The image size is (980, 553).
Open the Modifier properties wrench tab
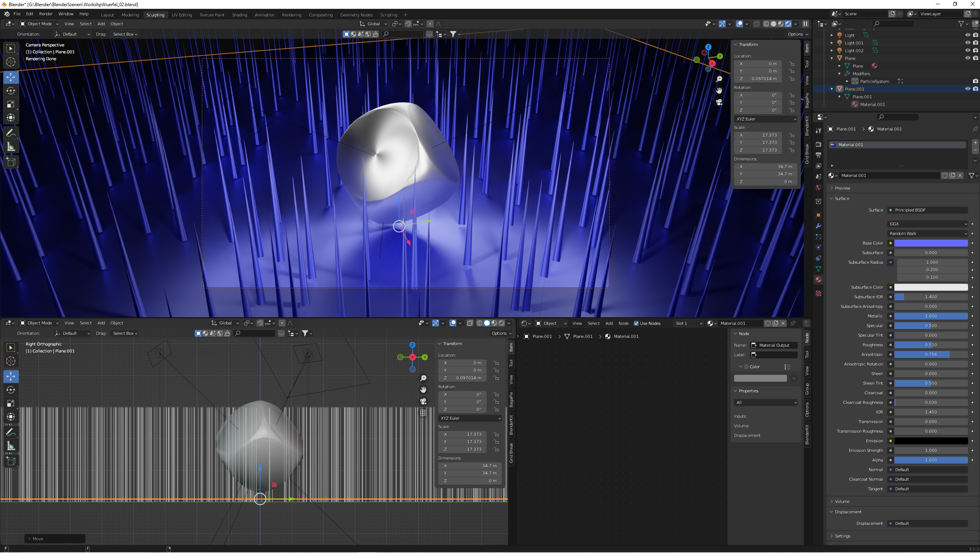click(818, 226)
